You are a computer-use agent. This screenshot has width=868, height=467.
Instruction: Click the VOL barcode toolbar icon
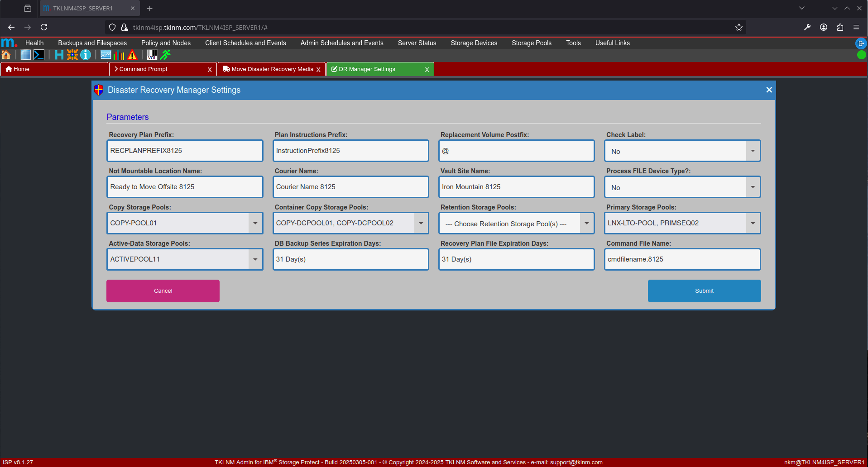pyautogui.click(x=152, y=55)
